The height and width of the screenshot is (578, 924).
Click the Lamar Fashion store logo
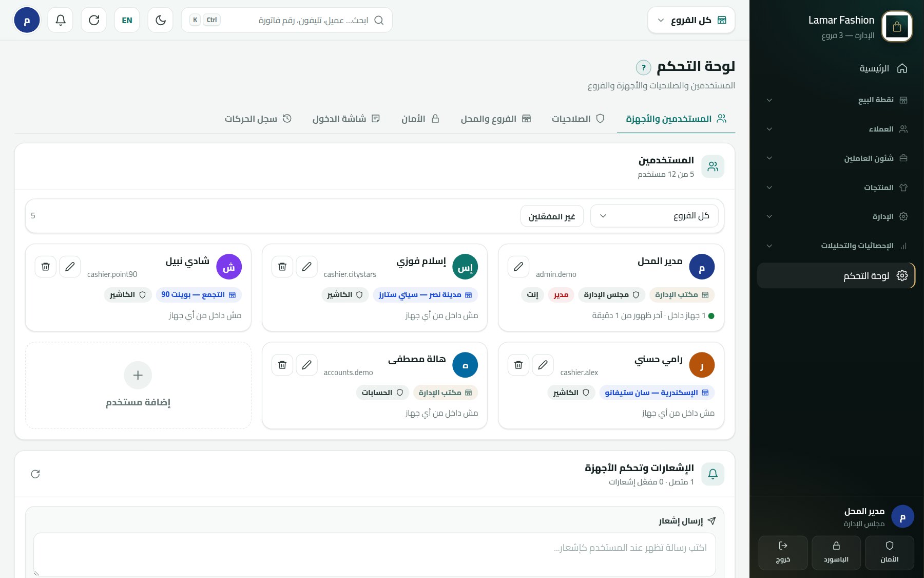[x=897, y=27]
